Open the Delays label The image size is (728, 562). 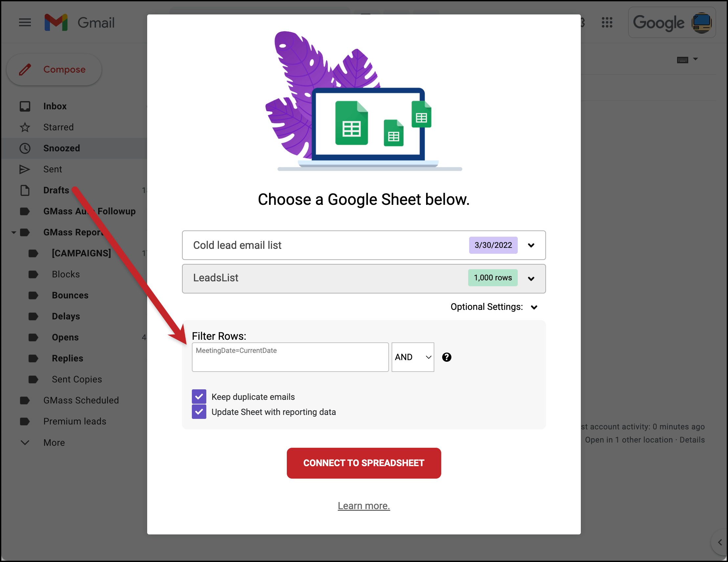pos(66,316)
